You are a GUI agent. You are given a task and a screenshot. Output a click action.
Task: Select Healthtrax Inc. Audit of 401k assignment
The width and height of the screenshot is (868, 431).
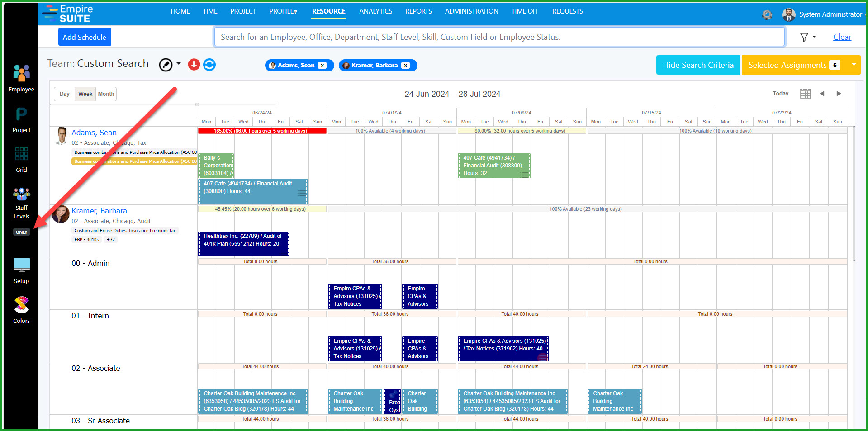pos(244,244)
